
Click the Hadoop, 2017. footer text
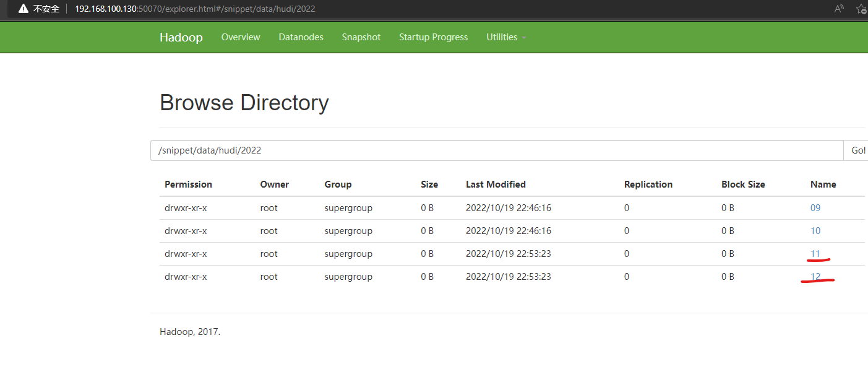(190, 332)
